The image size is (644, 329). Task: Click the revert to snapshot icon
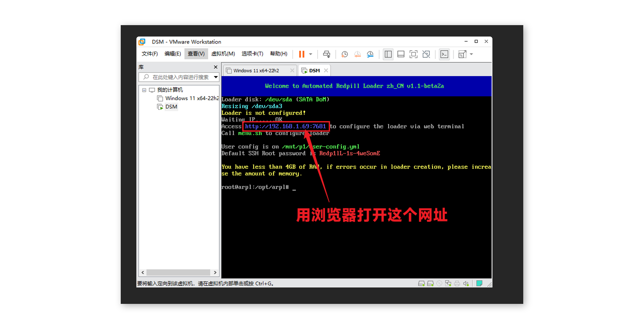tap(358, 54)
